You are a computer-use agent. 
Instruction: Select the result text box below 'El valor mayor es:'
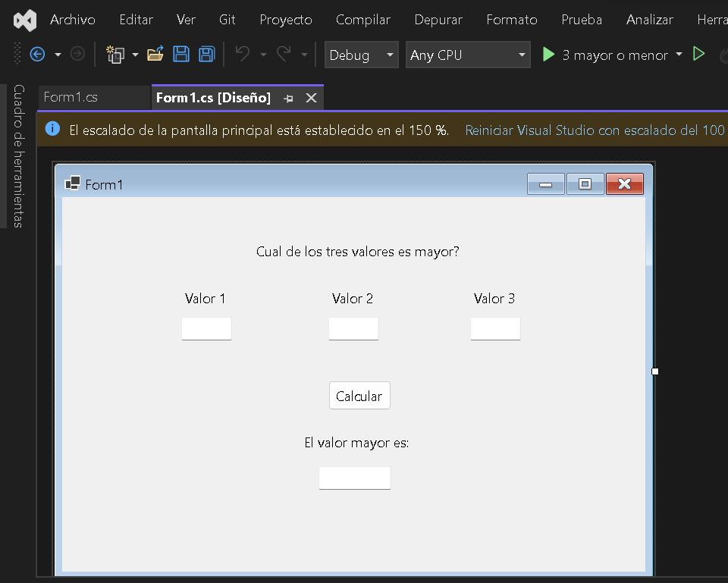pos(354,478)
